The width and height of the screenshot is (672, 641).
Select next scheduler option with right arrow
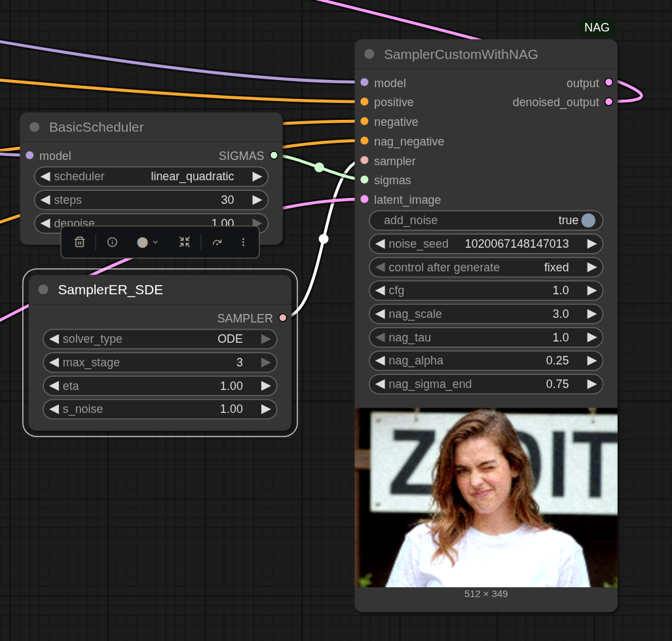257,177
